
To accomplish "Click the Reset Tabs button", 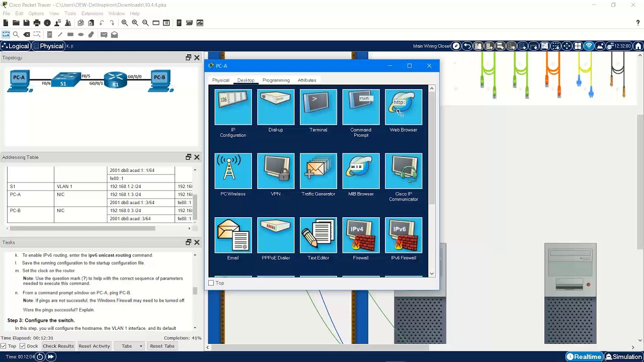I will point(162,346).
